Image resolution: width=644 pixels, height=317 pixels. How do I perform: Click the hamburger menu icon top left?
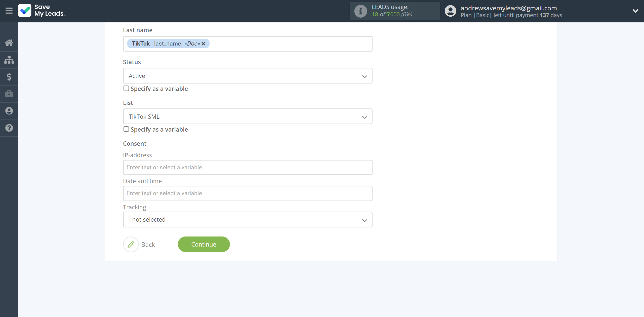pos(9,11)
